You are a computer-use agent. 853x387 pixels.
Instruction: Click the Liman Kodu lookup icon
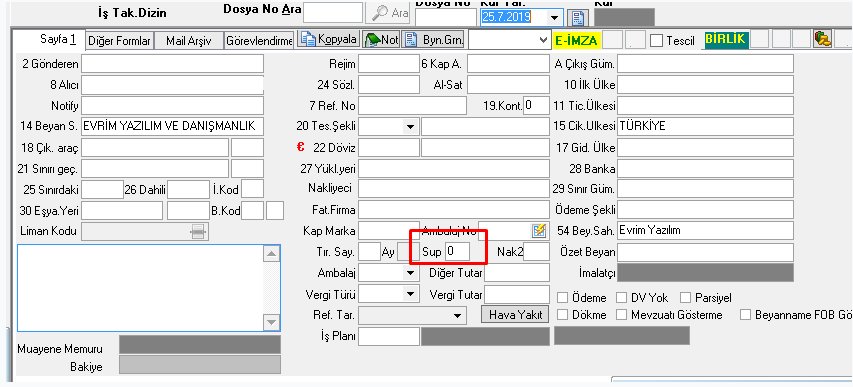click(x=197, y=231)
